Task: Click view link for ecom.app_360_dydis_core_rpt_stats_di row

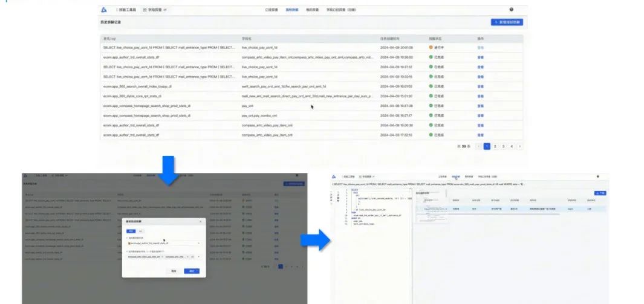Action: click(480, 97)
